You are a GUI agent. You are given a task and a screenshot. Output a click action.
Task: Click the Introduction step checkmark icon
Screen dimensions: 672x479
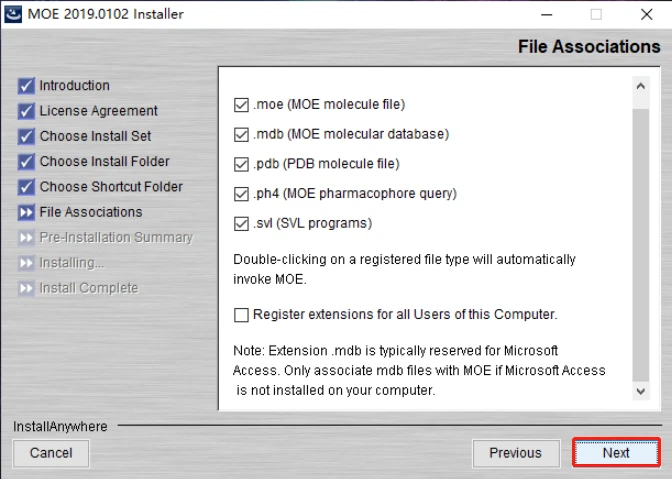click(26, 86)
